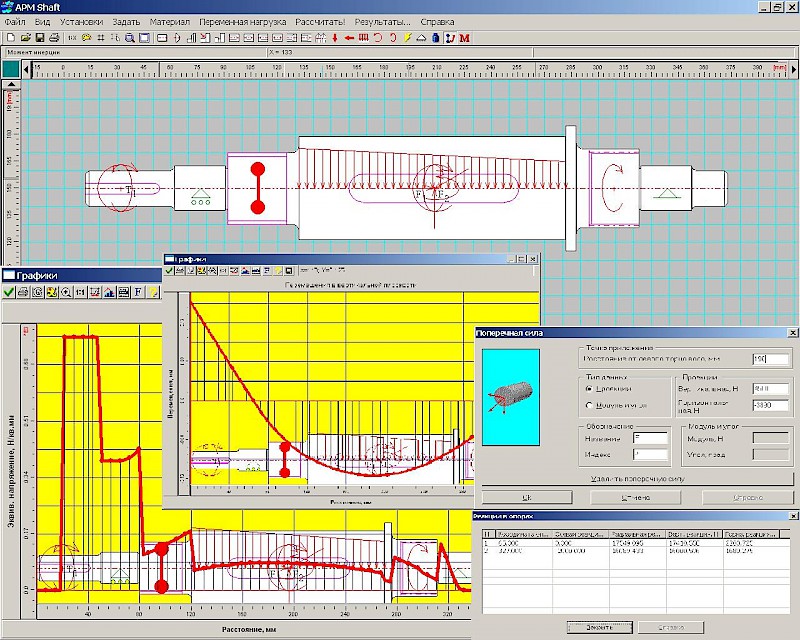
Task: Open help question mark in large Графики toolbar
Action: coord(152,292)
